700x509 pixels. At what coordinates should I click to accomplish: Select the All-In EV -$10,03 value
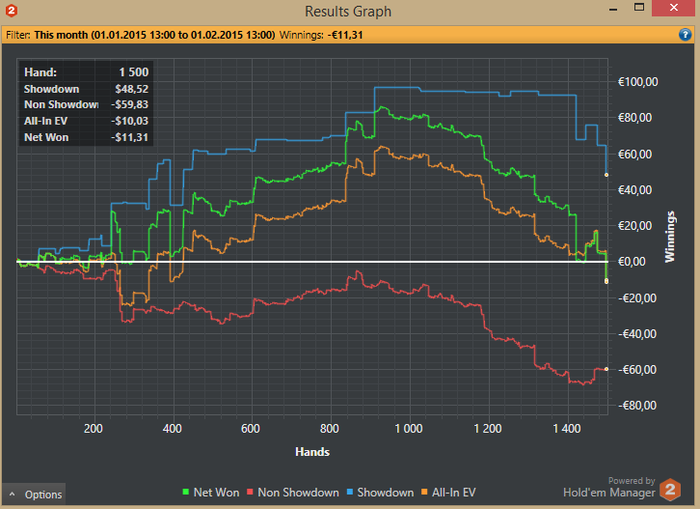(129, 121)
